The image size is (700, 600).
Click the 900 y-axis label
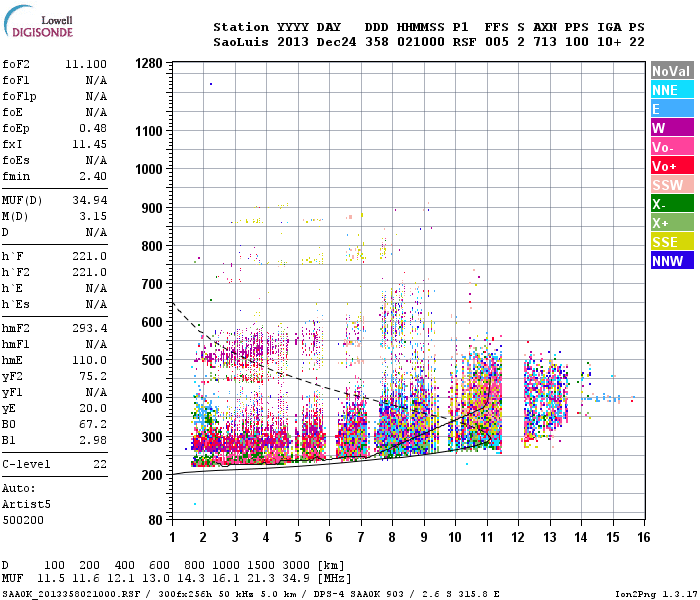(152, 208)
